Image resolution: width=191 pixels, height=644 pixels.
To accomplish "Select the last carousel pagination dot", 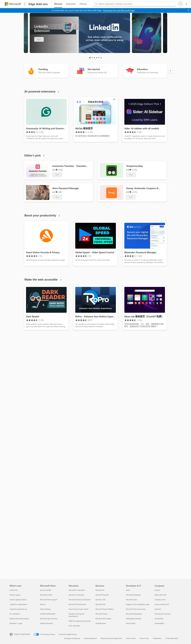I will click(x=101, y=57).
